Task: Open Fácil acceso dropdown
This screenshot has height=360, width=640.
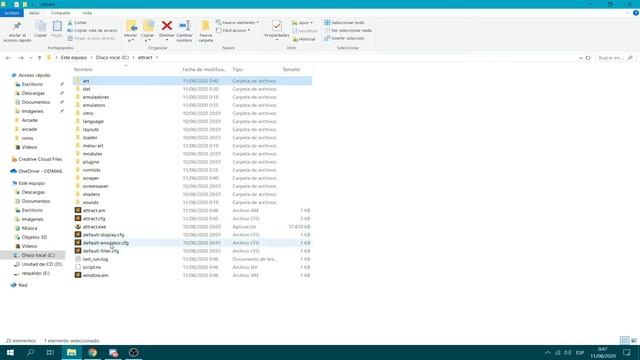Action: point(233,30)
